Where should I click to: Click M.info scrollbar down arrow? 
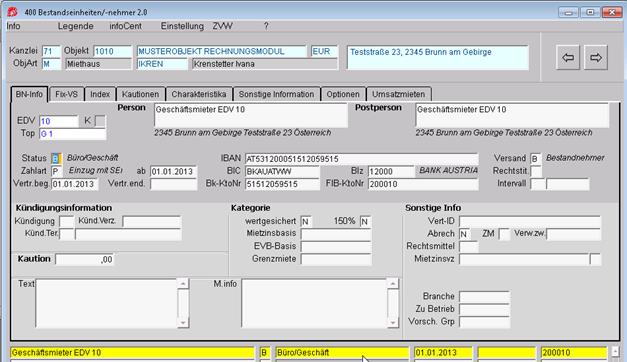pos(393,322)
